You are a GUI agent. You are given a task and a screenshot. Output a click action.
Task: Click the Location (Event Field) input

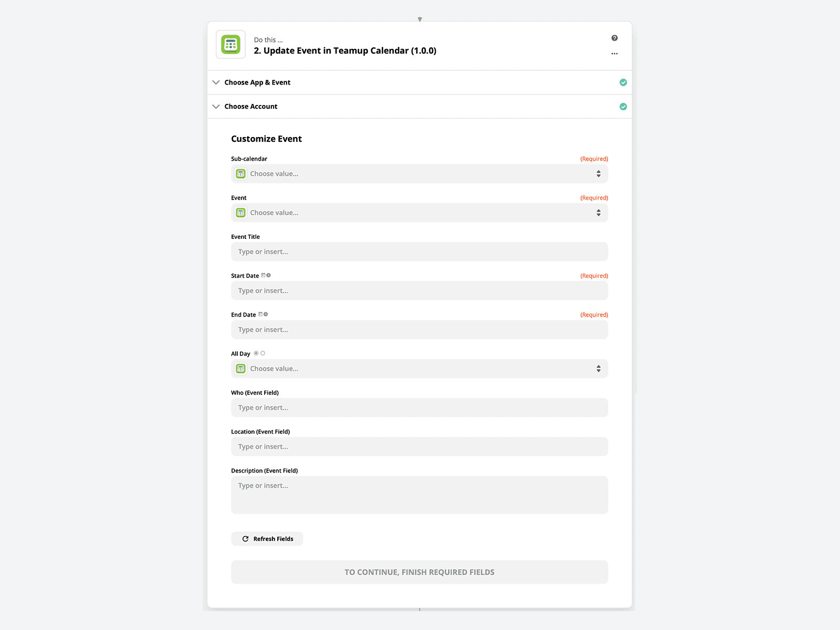pyautogui.click(x=419, y=447)
